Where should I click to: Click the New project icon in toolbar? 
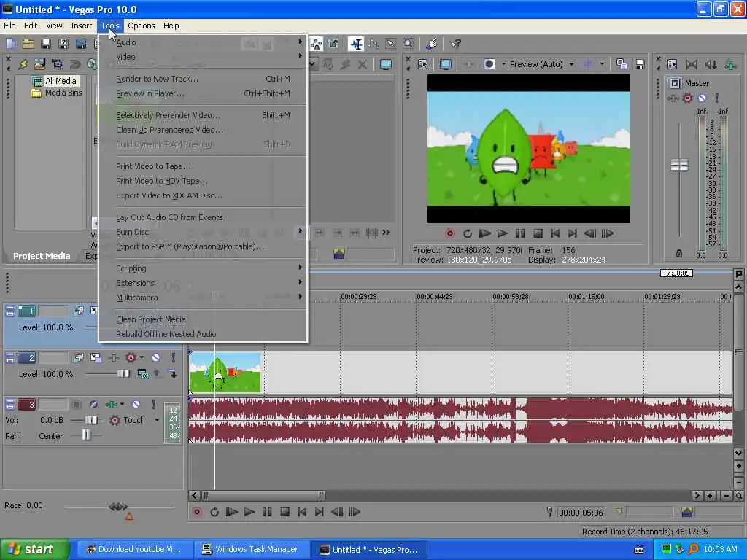(10, 44)
